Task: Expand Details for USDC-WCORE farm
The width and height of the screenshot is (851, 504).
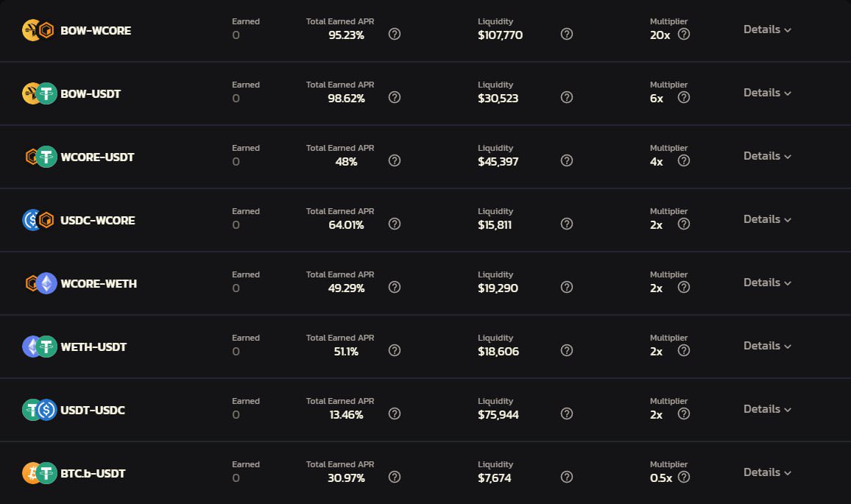Action: (767, 219)
